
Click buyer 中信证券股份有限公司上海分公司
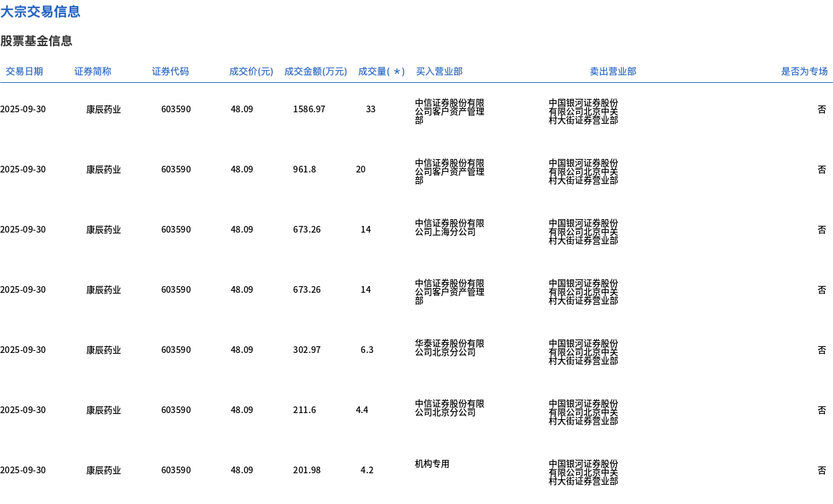[x=450, y=227]
